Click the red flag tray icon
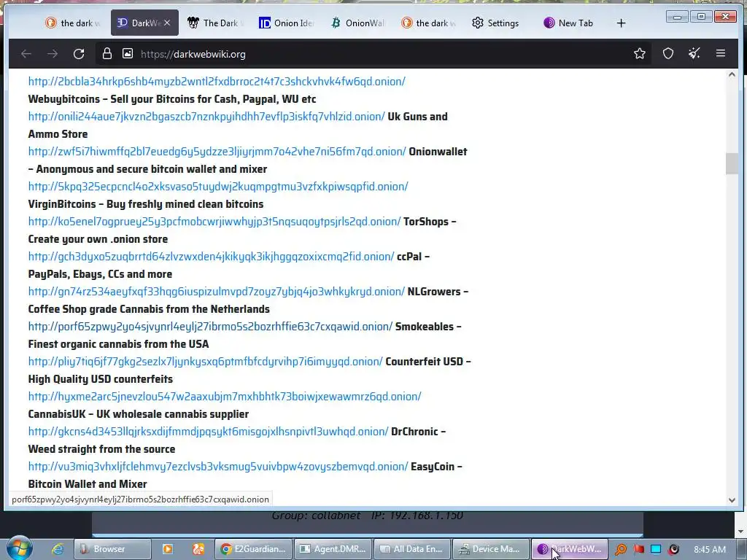The height and width of the screenshot is (560, 747). coord(638,549)
